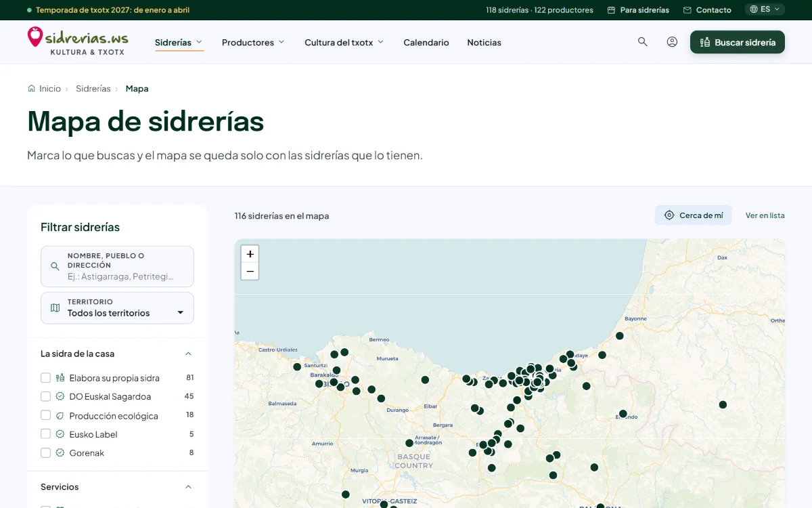Check Producción ecológica filter
The height and width of the screenshot is (508, 812).
(46, 415)
